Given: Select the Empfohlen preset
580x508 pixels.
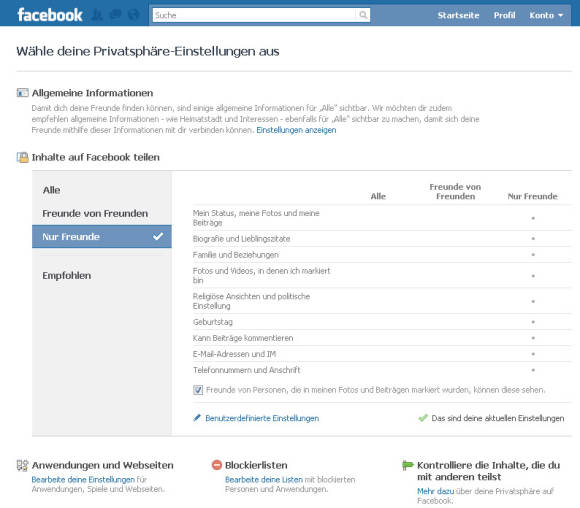Looking at the screenshot, I should [102, 276].
